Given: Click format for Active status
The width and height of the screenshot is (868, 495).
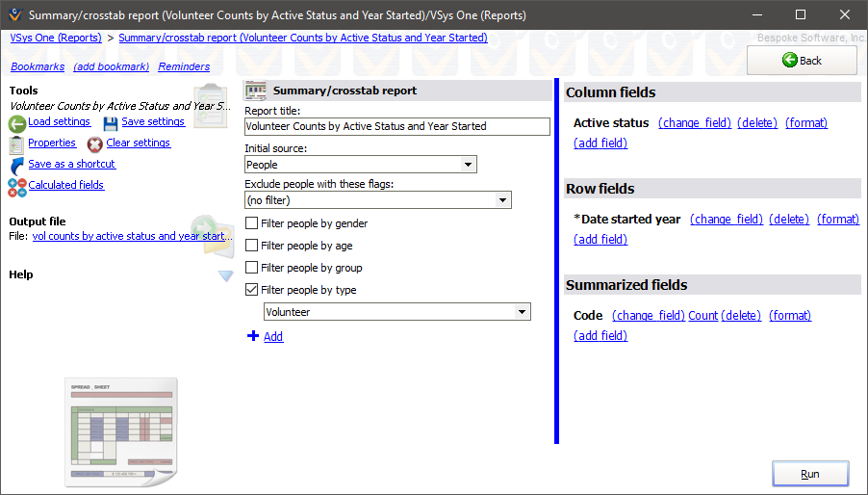Looking at the screenshot, I should click(x=806, y=123).
